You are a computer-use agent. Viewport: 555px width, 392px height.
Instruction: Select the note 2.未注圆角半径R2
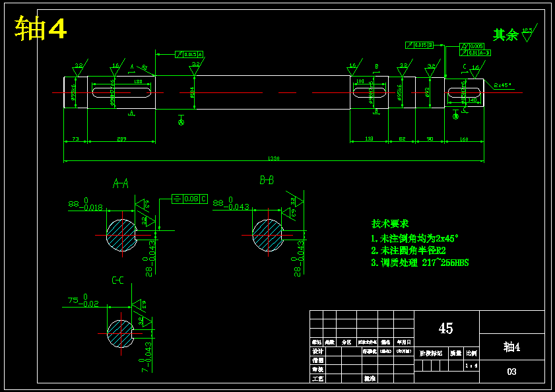pyautogui.click(x=408, y=250)
